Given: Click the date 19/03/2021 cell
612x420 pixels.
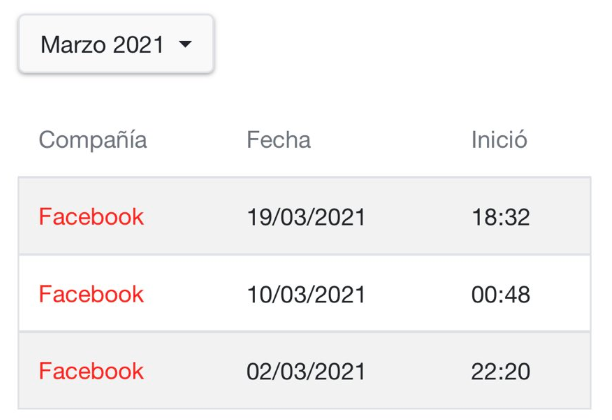Looking at the screenshot, I should coord(306,217).
